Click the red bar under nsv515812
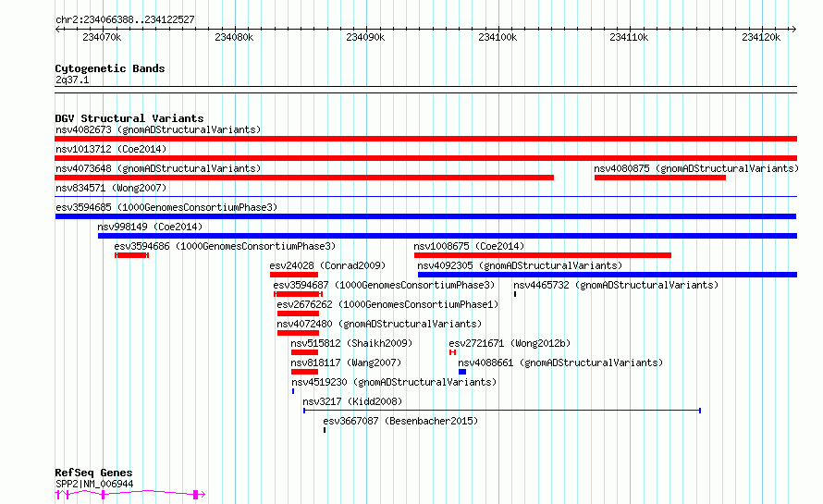Viewport: 823px width, 504px height. coord(304,352)
